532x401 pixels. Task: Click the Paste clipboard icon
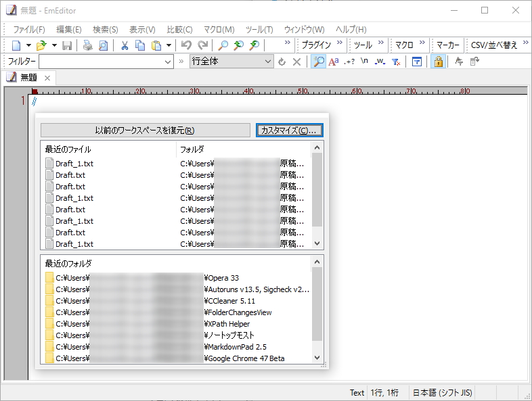pyautogui.click(x=156, y=45)
